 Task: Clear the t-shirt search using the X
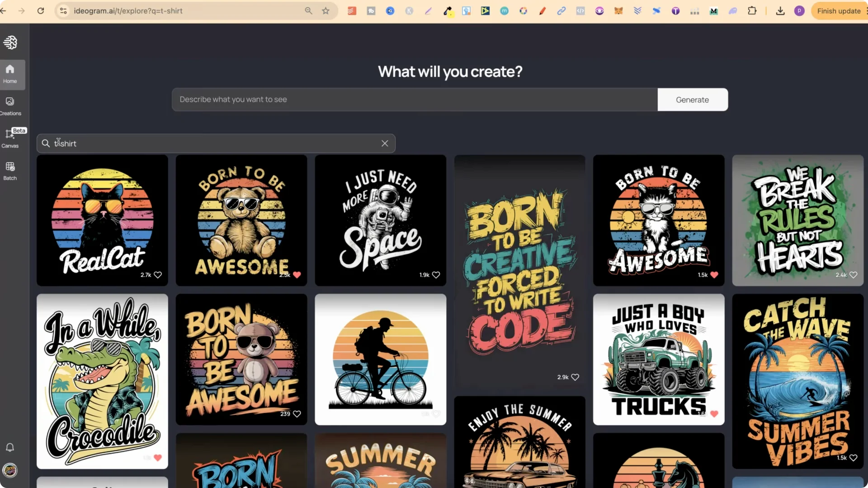[x=385, y=143]
